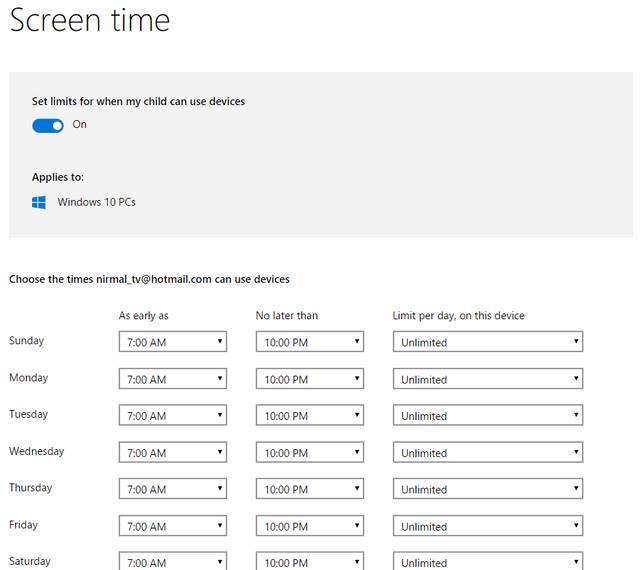Open Sunday's No later than dropdown
The width and height of the screenshot is (640, 570).
pyautogui.click(x=310, y=342)
